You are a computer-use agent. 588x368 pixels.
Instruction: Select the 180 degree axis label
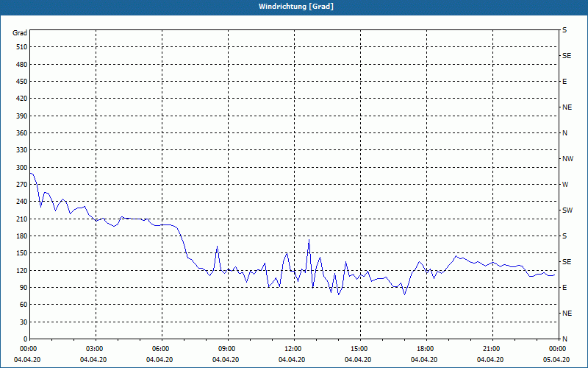22,236
